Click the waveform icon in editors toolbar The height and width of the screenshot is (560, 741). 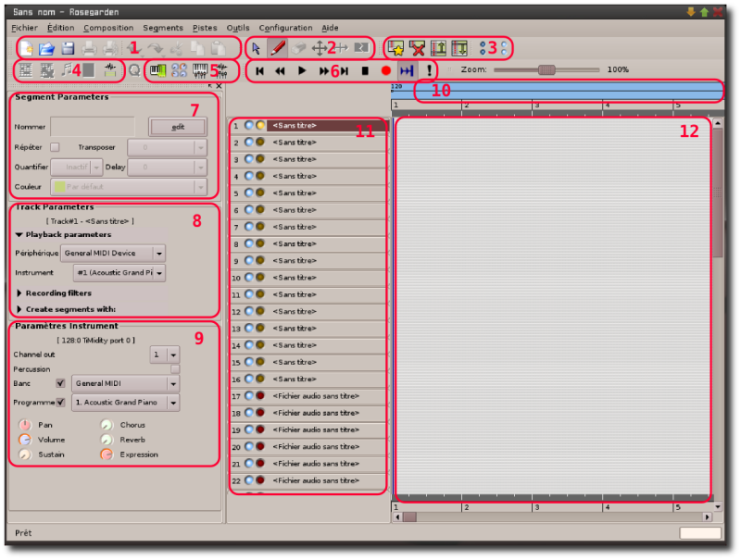[110, 70]
